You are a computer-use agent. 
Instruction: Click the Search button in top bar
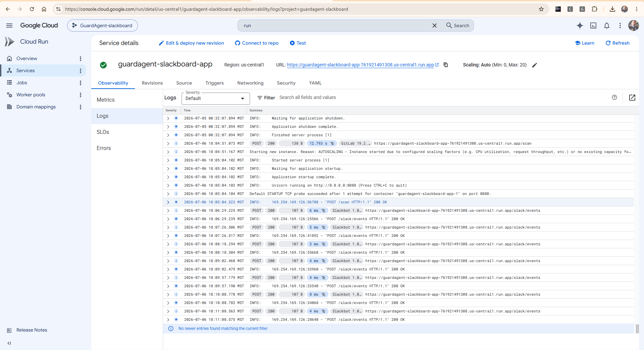coord(458,26)
